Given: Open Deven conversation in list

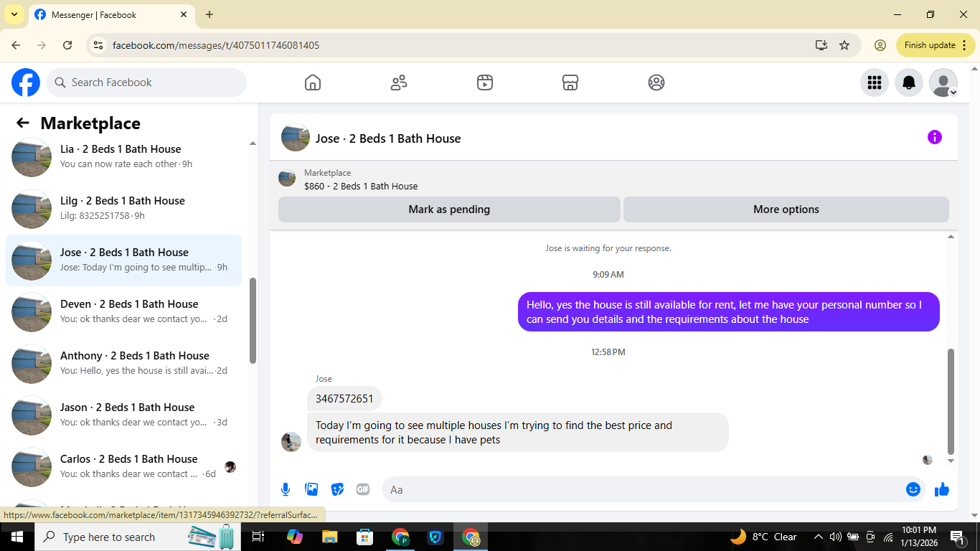Looking at the screenshot, I should (123, 312).
